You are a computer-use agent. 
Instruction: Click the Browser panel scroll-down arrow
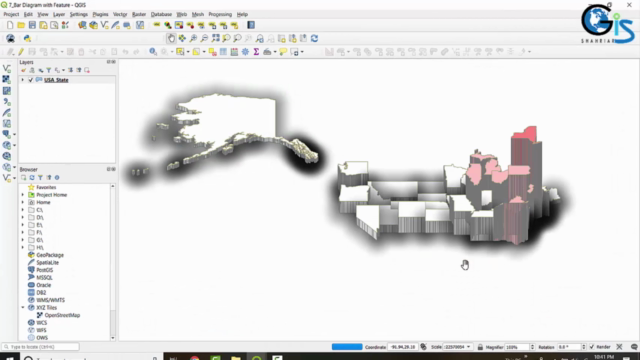click(113, 338)
